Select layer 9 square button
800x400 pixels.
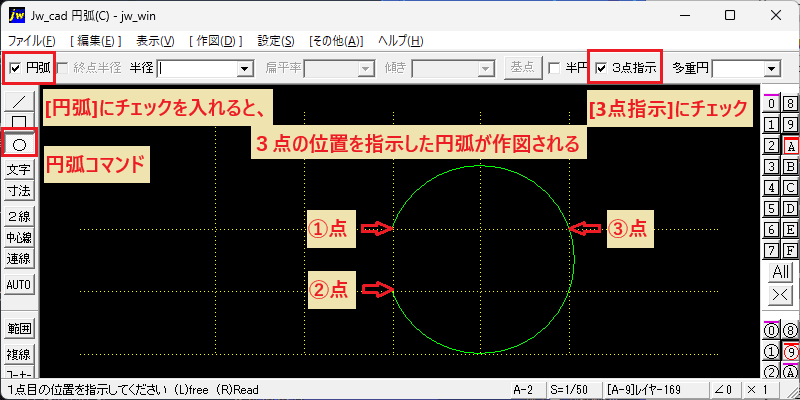click(790, 124)
